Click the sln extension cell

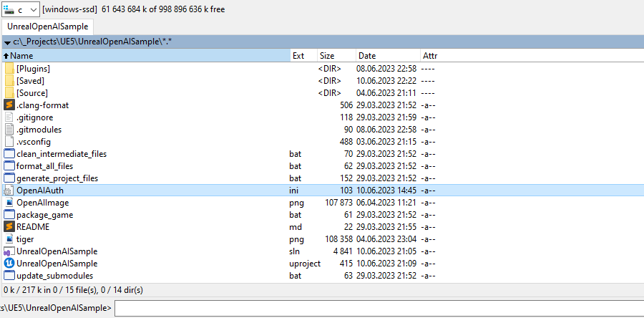coord(295,251)
